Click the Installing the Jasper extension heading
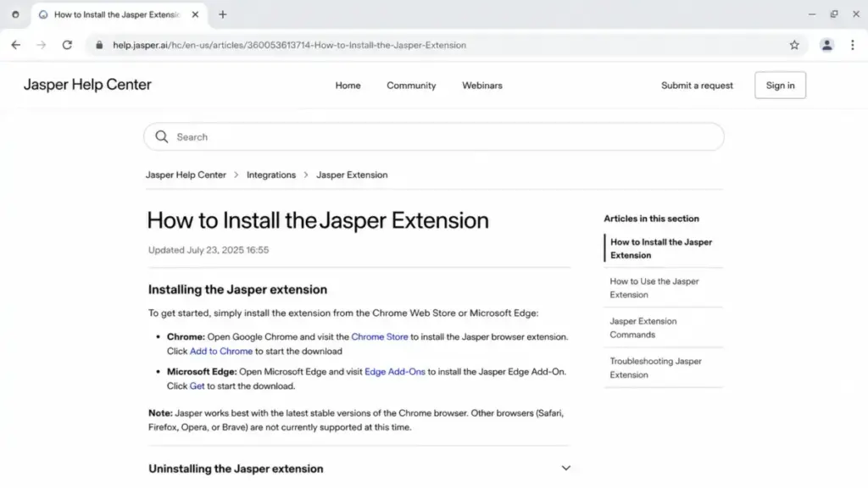The width and height of the screenshot is (868, 488). click(x=237, y=290)
